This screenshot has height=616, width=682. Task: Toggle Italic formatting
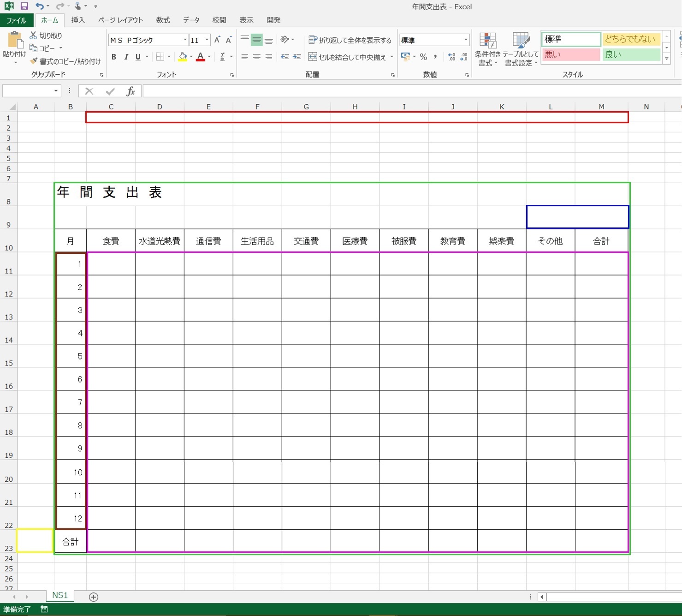pos(126,57)
